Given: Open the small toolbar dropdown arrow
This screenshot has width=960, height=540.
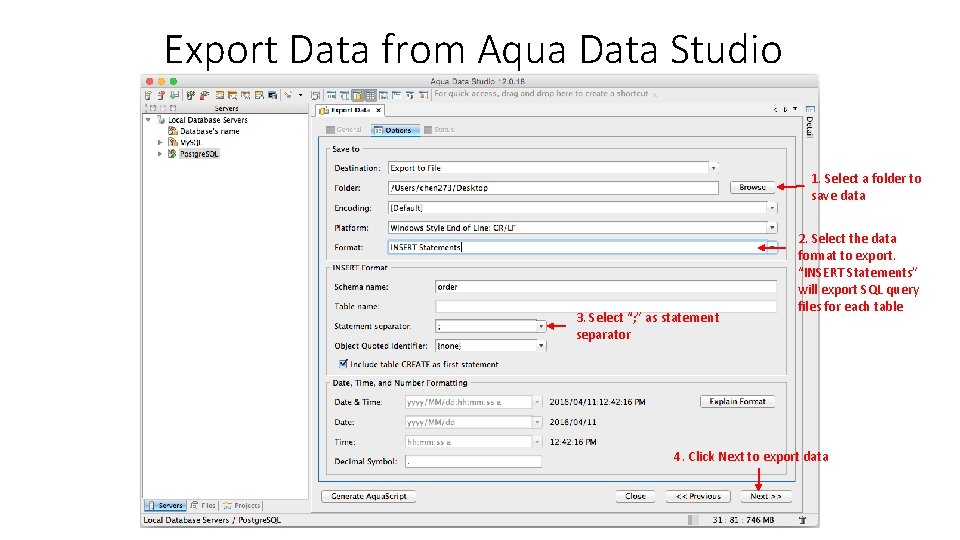Looking at the screenshot, I should pos(300,95).
